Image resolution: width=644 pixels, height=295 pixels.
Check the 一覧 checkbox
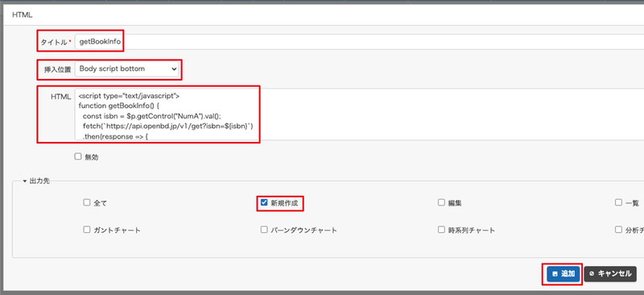618,202
